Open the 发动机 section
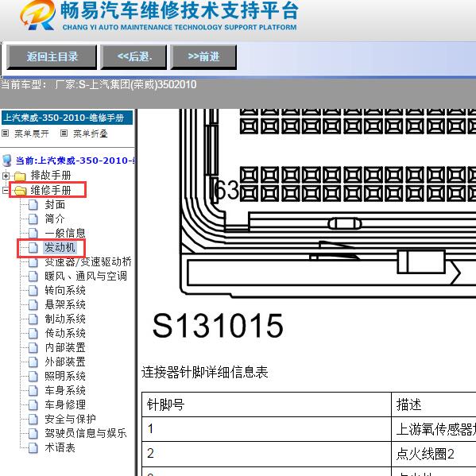Screen dimensions: 476x476 tap(60, 247)
